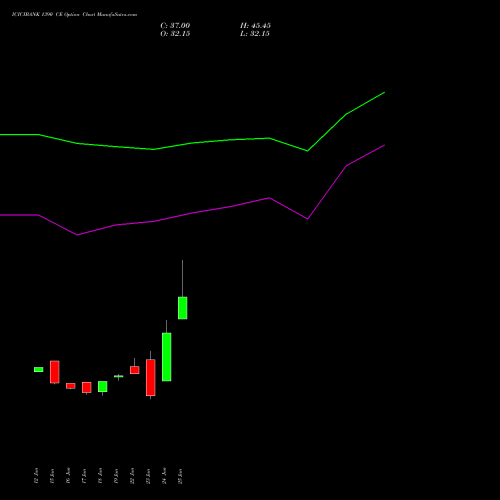Select the close value 'C: 37.00'
This screenshot has height=500, width=500.
pos(175,26)
